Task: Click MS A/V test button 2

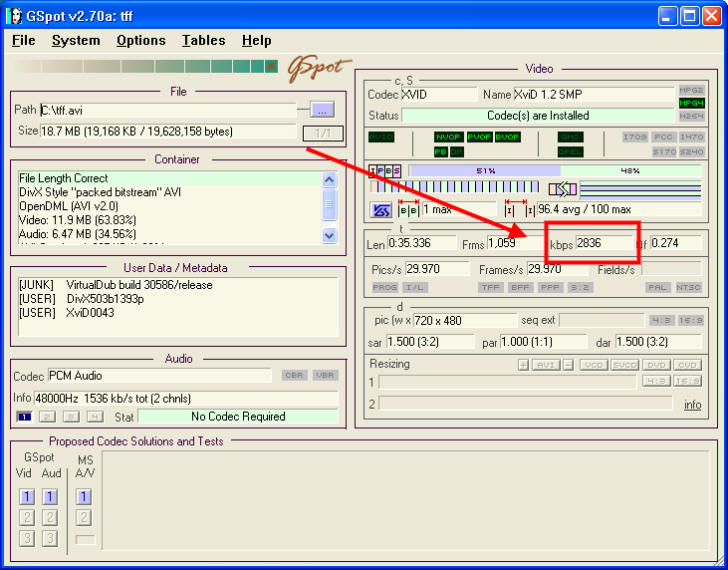Action: click(84, 517)
